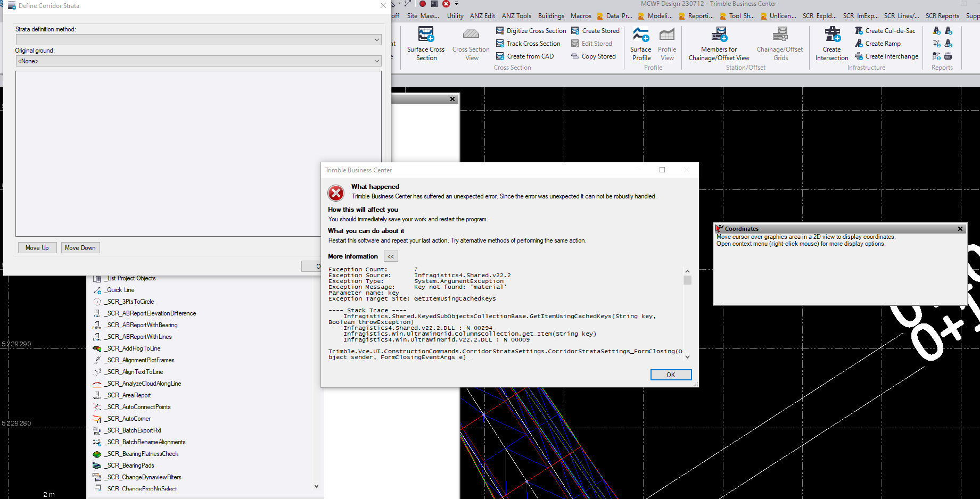Click the _SCR_AutoCorner icon

[97, 419]
